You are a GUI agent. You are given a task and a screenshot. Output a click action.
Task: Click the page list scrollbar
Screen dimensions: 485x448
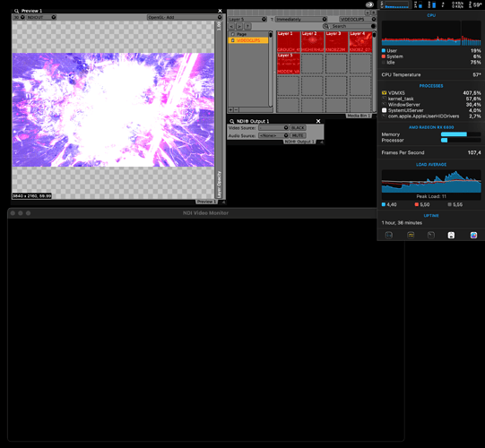[x=271, y=69]
